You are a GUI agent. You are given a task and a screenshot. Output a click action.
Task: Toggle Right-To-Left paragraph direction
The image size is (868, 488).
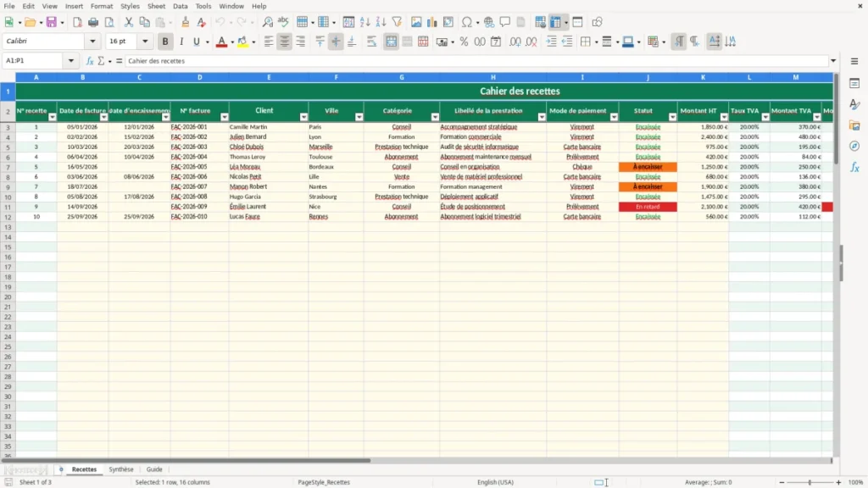click(x=694, y=42)
